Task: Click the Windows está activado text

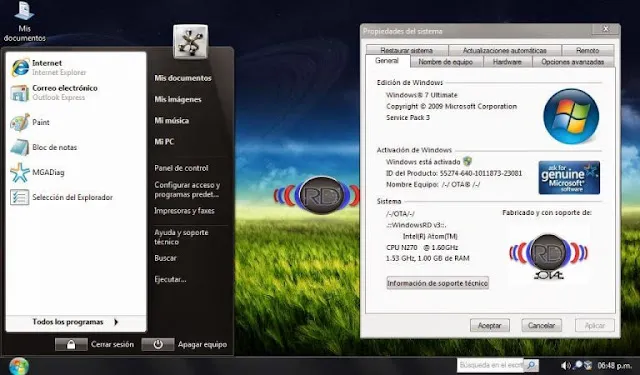Action: pyautogui.click(x=423, y=162)
